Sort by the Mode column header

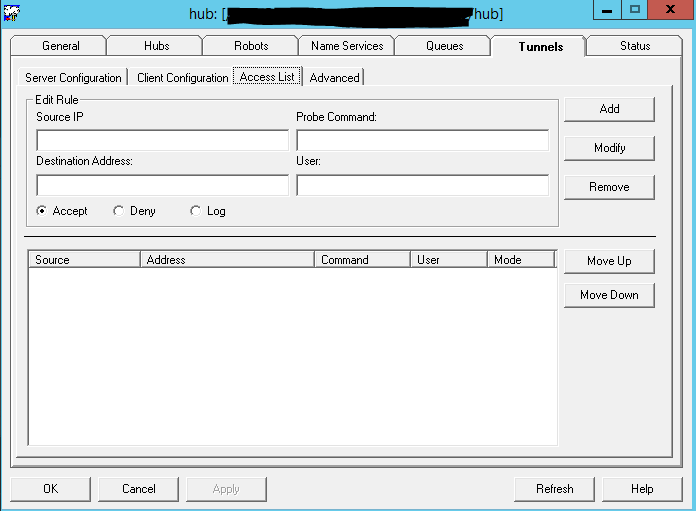(522, 260)
